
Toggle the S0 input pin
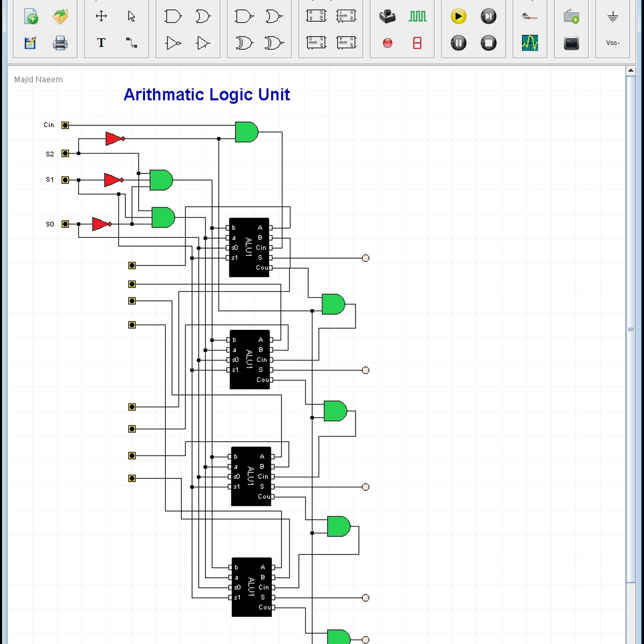(65, 224)
